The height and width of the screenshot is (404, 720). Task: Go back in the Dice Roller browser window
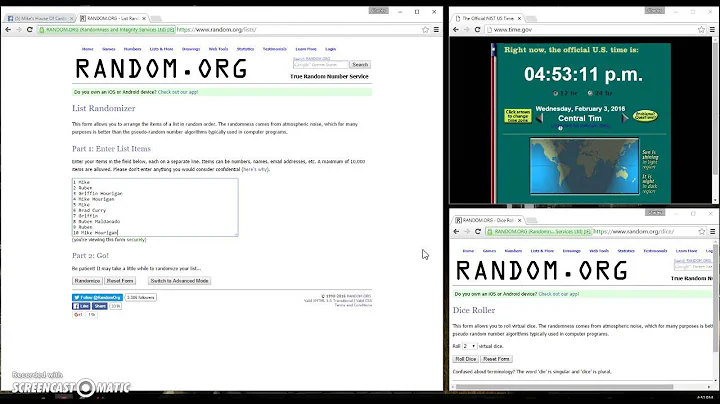(x=456, y=231)
